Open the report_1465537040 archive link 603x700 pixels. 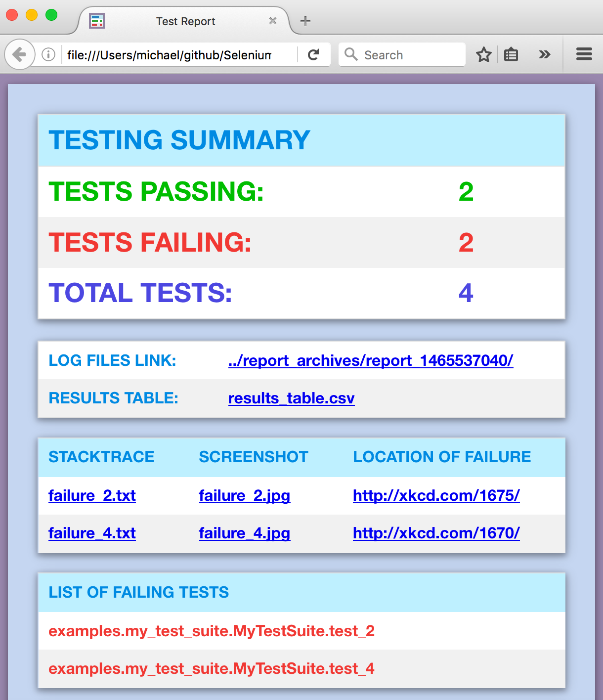click(x=371, y=360)
